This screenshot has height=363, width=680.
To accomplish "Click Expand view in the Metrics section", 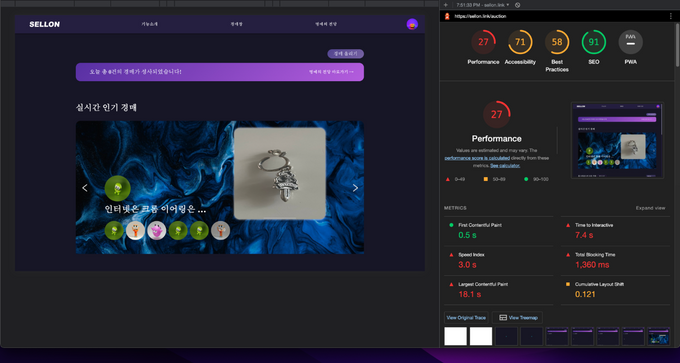I will click(650, 208).
